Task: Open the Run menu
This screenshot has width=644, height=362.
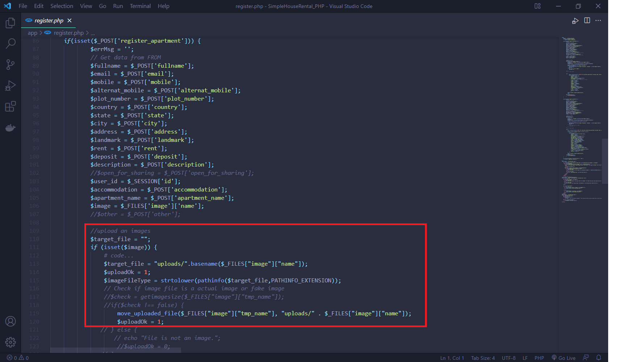Action: pos(118,6)
